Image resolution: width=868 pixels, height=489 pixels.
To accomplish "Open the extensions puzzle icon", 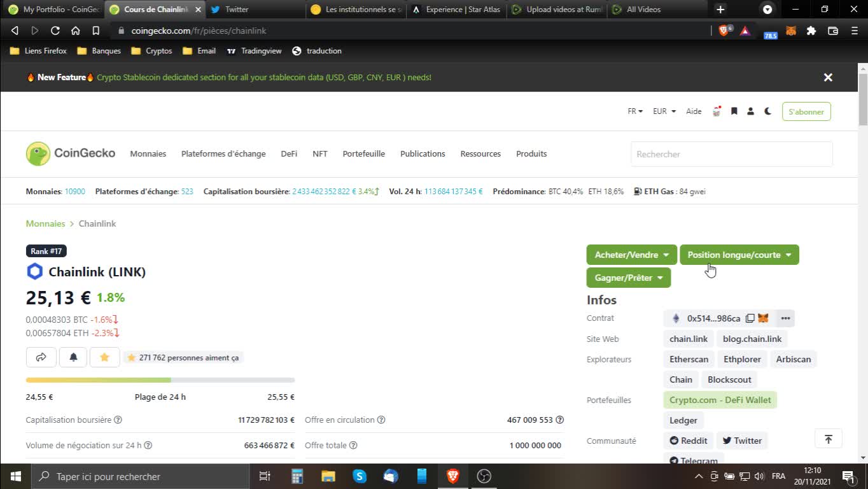I will pyautogui.click(x=811, y=31).
